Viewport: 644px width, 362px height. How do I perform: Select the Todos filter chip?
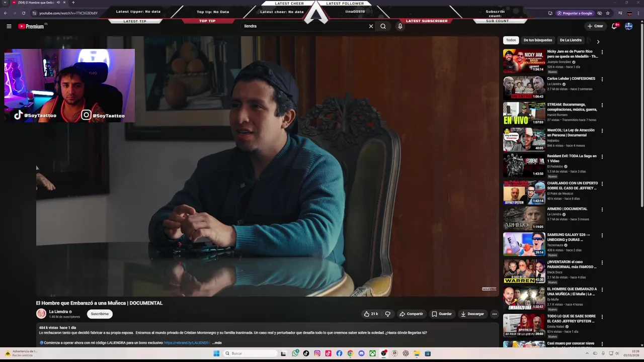[x=511, y=40]
